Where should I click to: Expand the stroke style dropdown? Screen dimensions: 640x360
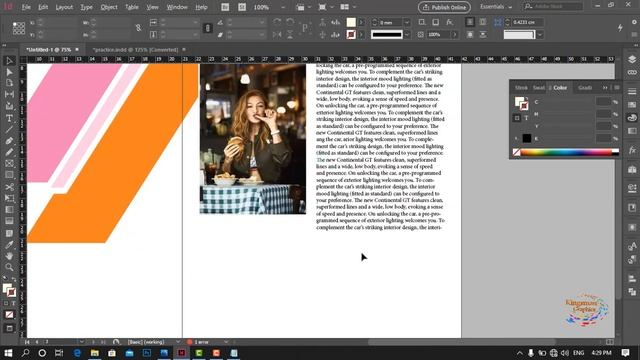click(x=407, y=35)
